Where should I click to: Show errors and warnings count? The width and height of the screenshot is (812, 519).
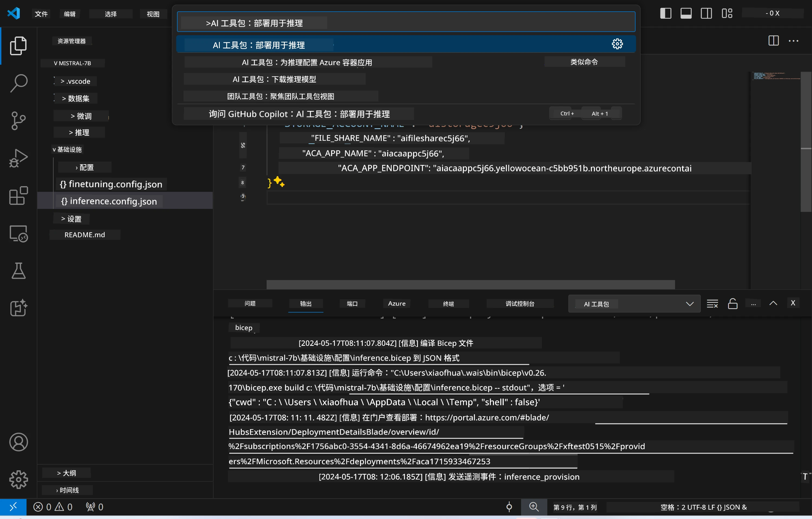point(53,507)
